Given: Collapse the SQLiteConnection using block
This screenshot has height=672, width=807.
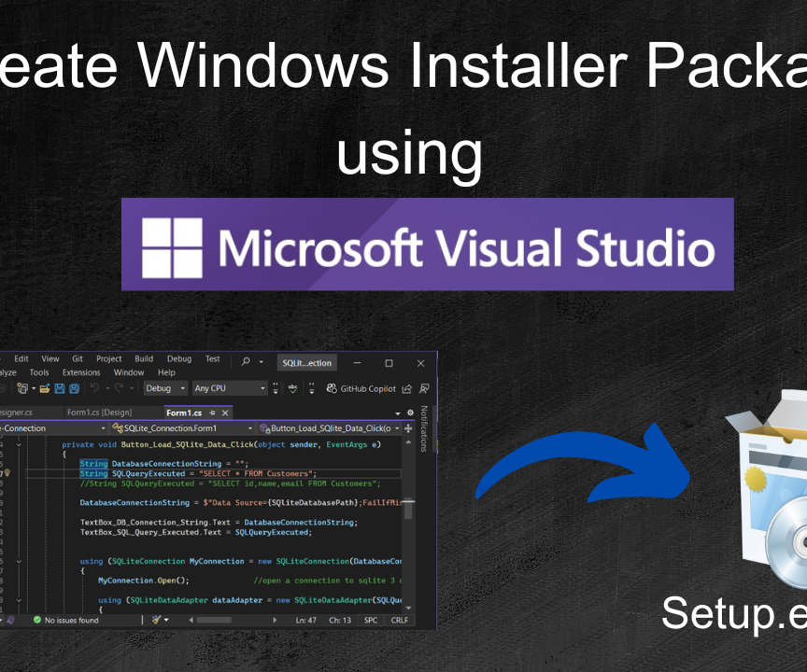Looking at the screenshot, I should 19,562.
